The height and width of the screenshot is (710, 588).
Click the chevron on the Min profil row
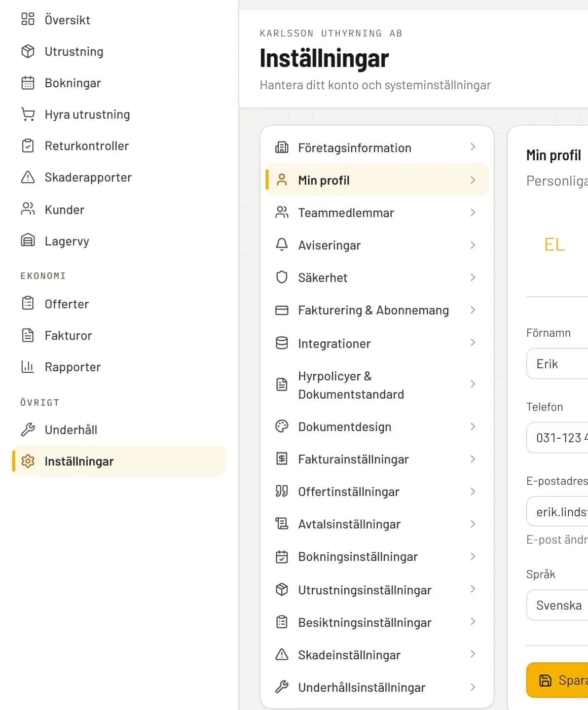(x=472, y=180)
